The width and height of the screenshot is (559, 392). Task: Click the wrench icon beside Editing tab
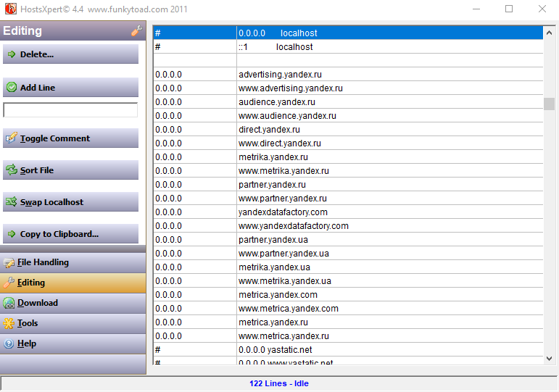(x=9, y=283)
